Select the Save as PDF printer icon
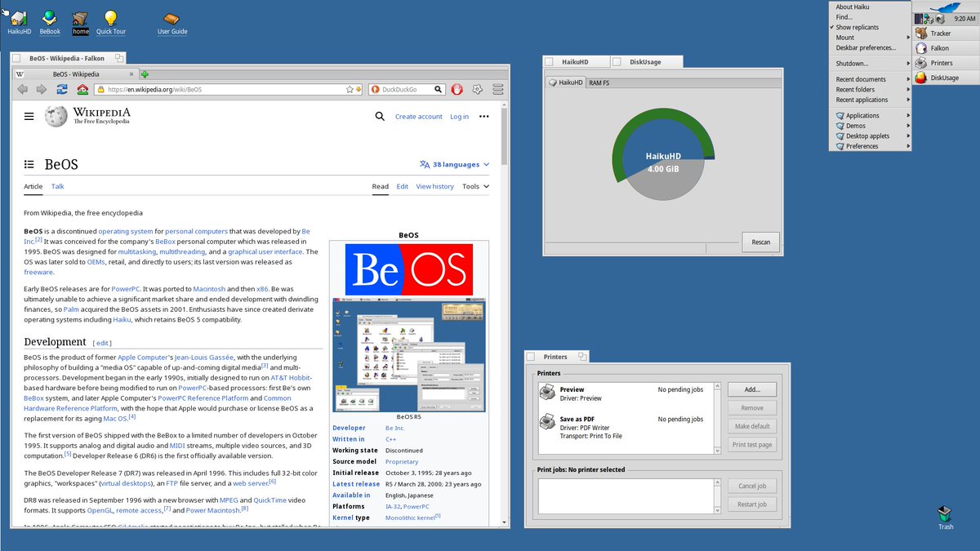Screen dimensions: 980x551 (x=547, y=423)
